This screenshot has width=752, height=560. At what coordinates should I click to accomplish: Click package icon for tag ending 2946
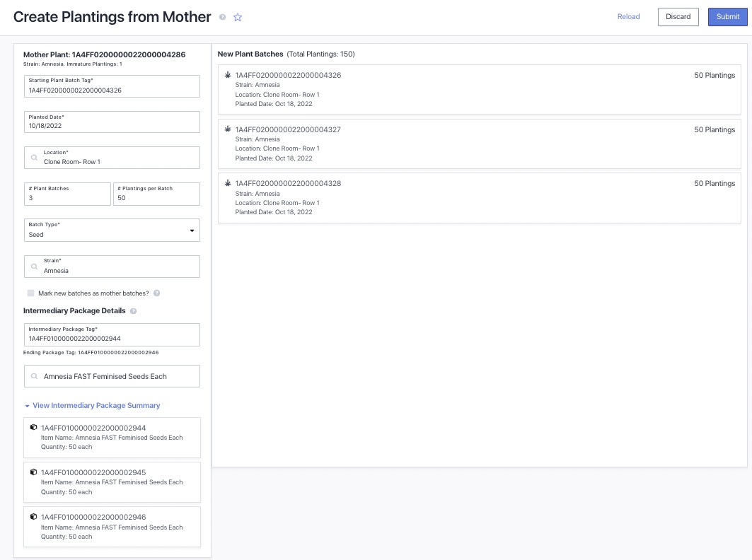click(x=33, y=517)
